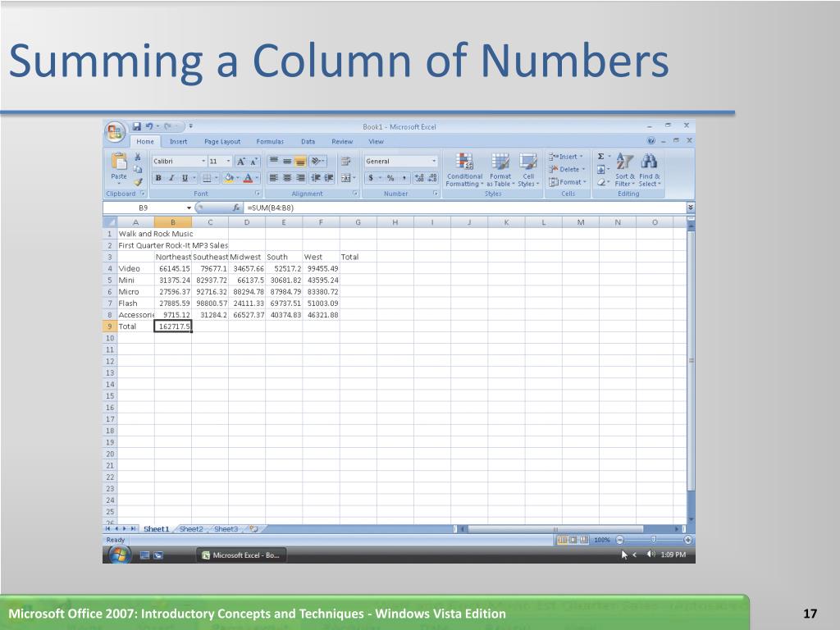Open the Calibri font name dropdown
Screen dimensions: 840x630
203,162
